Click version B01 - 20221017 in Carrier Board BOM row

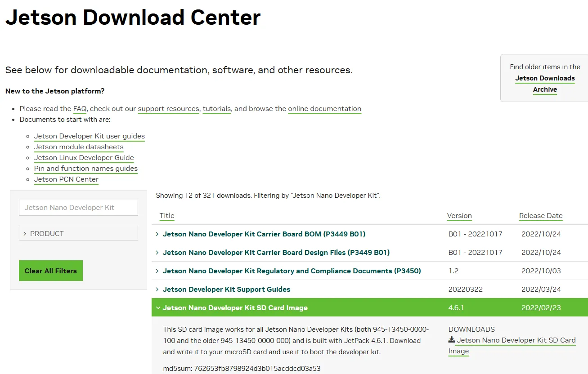click(476, 234)
